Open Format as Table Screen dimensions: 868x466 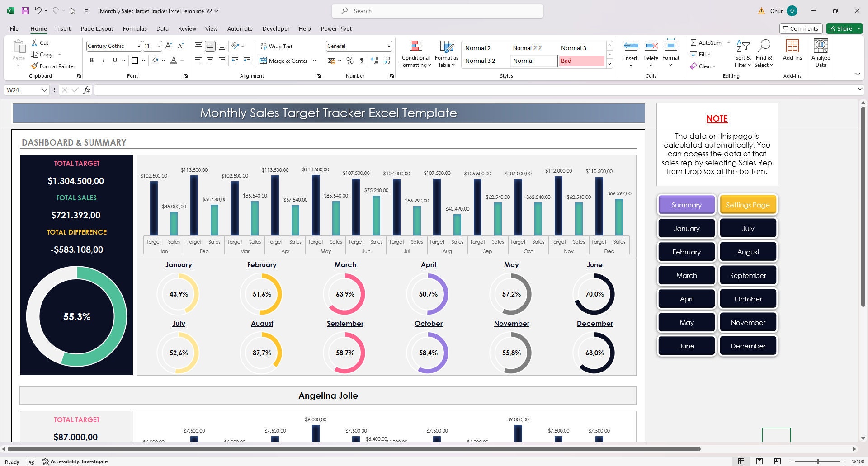pos(446,53)
